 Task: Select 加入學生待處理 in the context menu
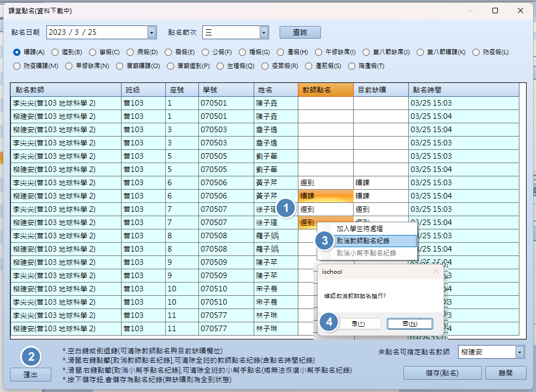click(360, 229)
